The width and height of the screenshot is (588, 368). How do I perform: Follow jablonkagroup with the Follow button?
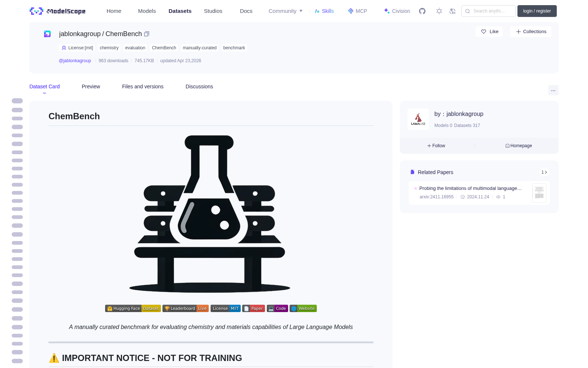pos(436,146)
